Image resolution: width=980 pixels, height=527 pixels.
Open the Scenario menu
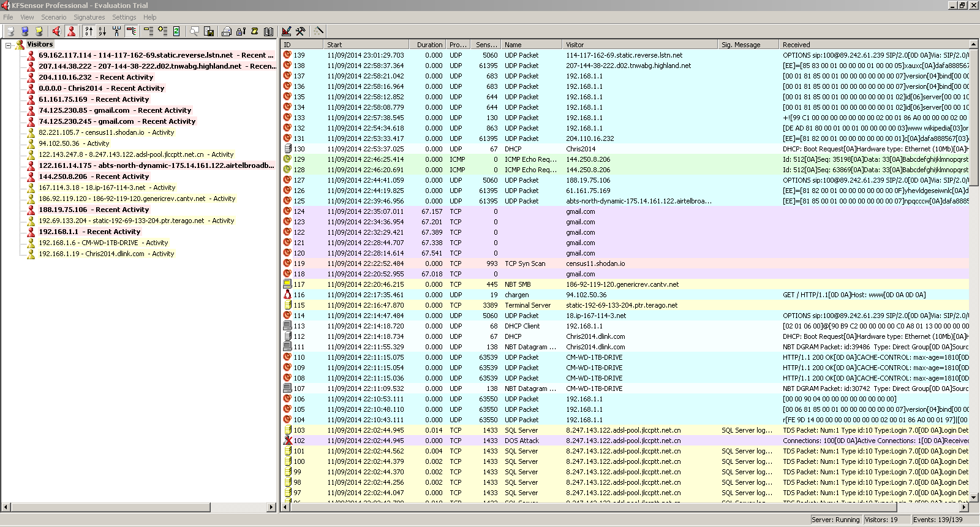tap(54, 17)
